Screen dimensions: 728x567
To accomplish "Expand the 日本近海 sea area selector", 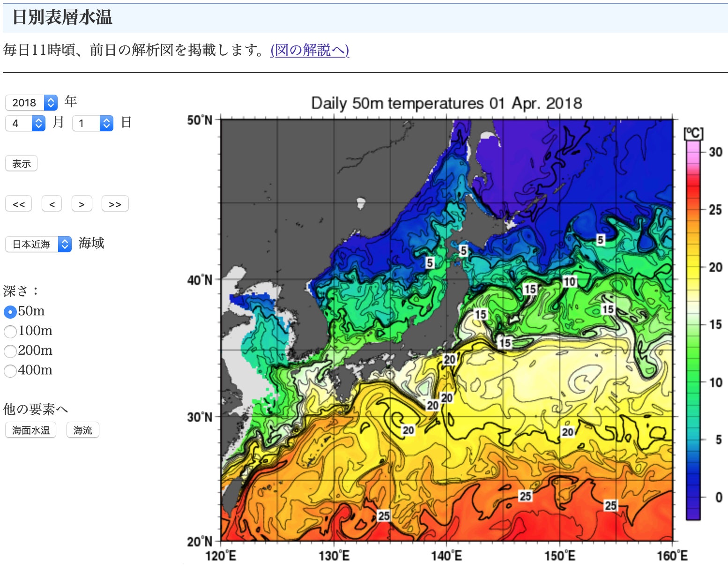I will [x=38, y=244].
